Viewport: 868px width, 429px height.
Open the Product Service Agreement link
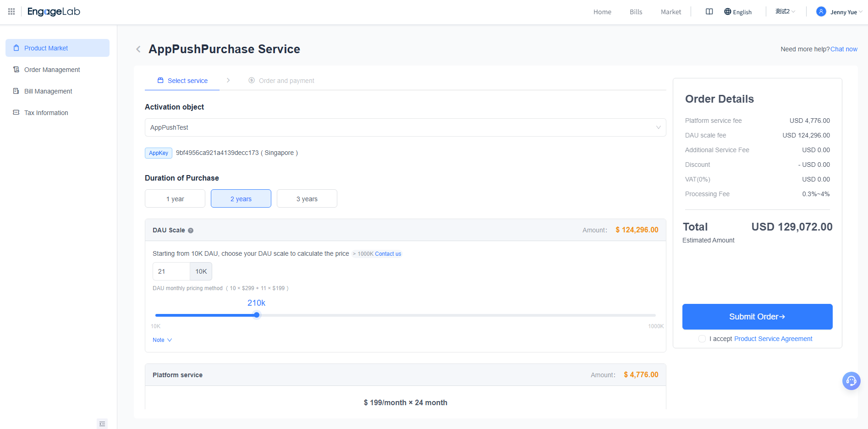(773, 339)
